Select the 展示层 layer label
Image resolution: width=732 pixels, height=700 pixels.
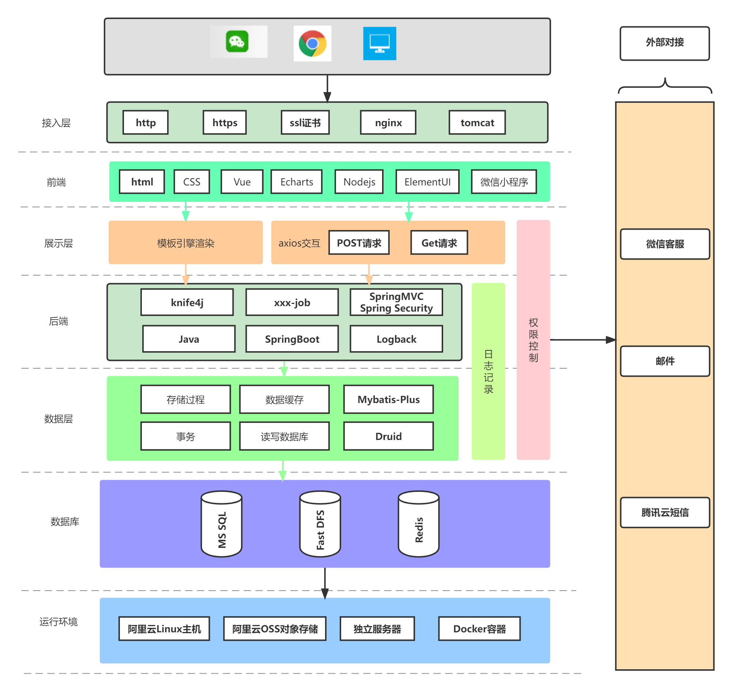click(58, 243)
